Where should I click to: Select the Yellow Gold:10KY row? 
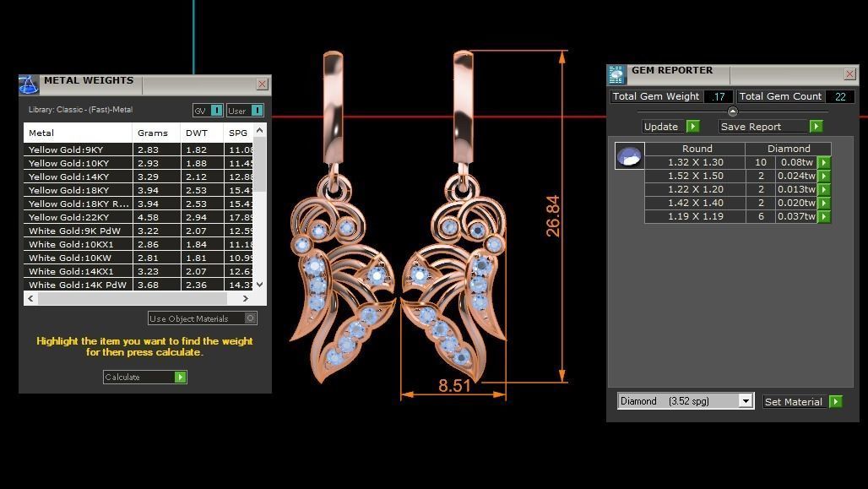pos(138,163)
